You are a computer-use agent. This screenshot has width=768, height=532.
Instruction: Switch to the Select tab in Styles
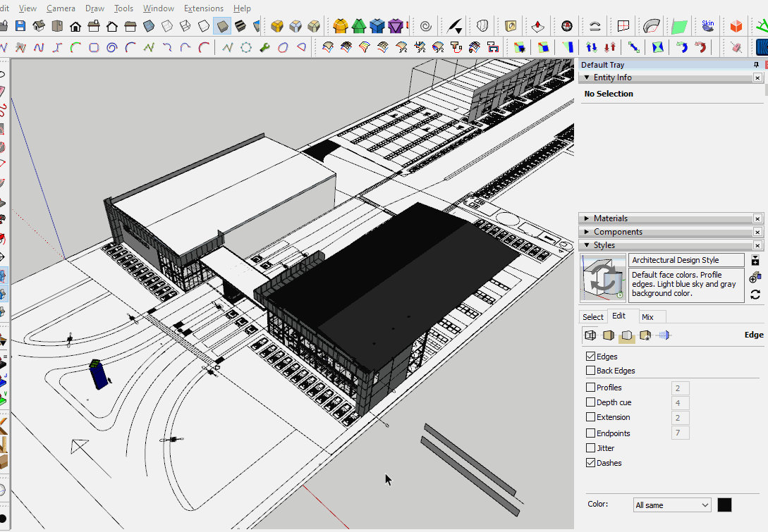click(592, 317)
